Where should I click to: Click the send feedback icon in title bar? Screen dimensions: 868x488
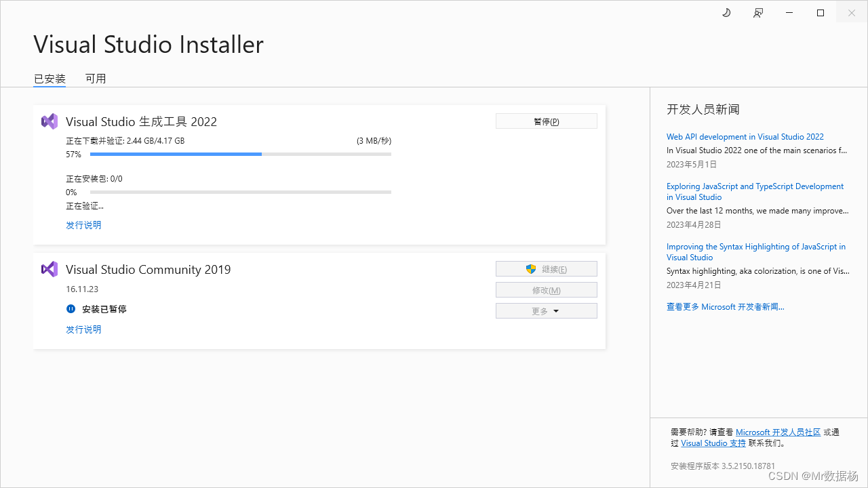(x=757, y=12)
